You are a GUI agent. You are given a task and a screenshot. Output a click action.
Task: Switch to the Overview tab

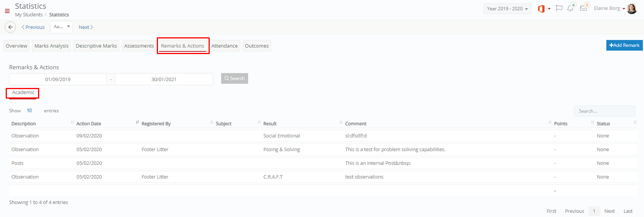click(x=16, y=46)
